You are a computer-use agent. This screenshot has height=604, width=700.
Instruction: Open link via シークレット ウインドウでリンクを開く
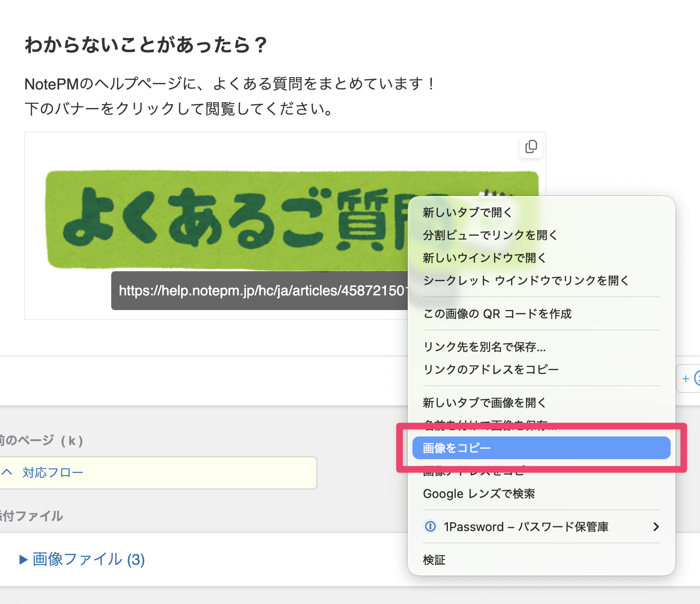point(526,281)
